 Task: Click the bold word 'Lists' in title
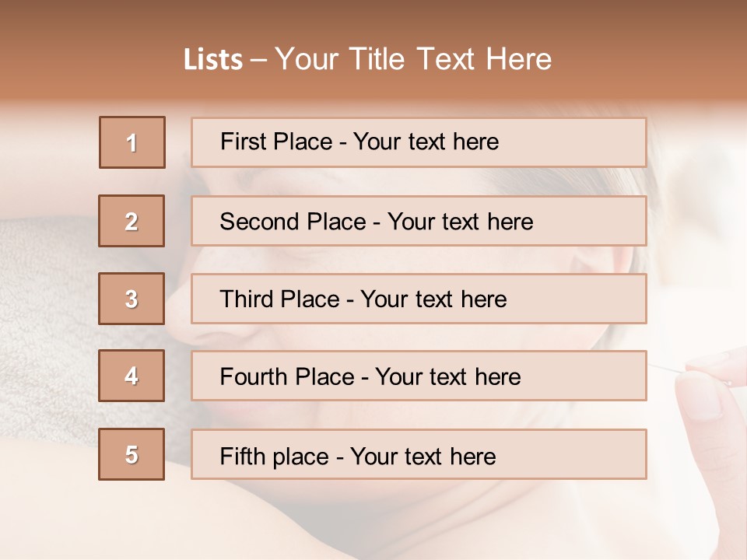click(213, 60)
